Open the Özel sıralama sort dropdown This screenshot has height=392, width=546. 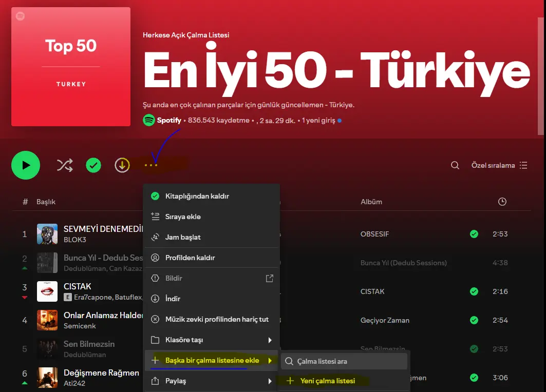point(499,165)
